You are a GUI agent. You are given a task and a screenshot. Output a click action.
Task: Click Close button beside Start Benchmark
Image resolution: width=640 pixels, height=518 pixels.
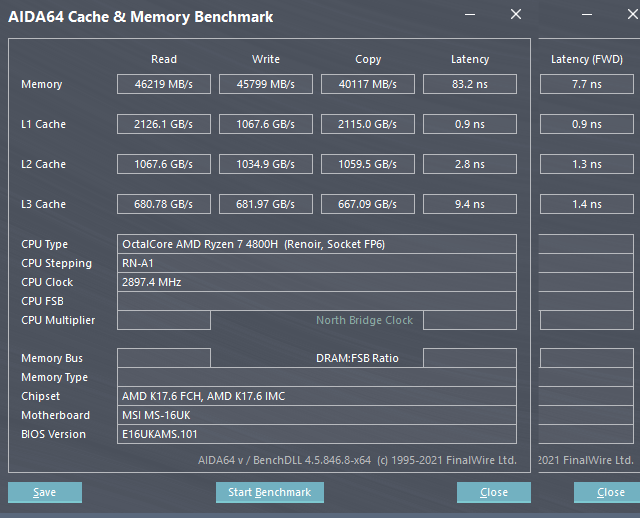(x=493, y=492)
